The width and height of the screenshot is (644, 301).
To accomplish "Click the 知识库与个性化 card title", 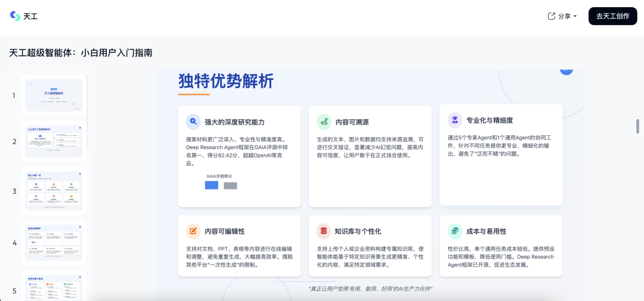I will pyautogui.click(x=358, y=232).
